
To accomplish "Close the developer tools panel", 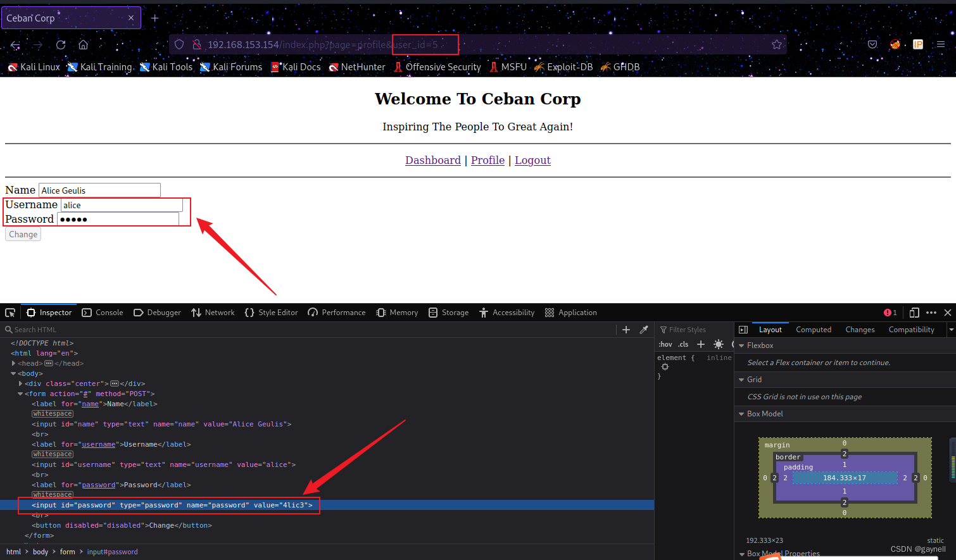I will tap(948, 313).
